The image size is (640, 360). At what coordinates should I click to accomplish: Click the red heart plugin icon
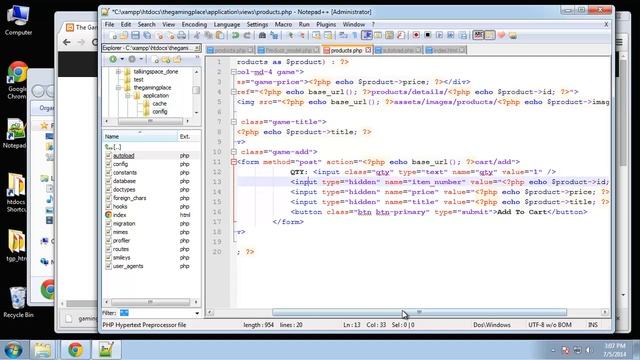click(x=501, y=36)
